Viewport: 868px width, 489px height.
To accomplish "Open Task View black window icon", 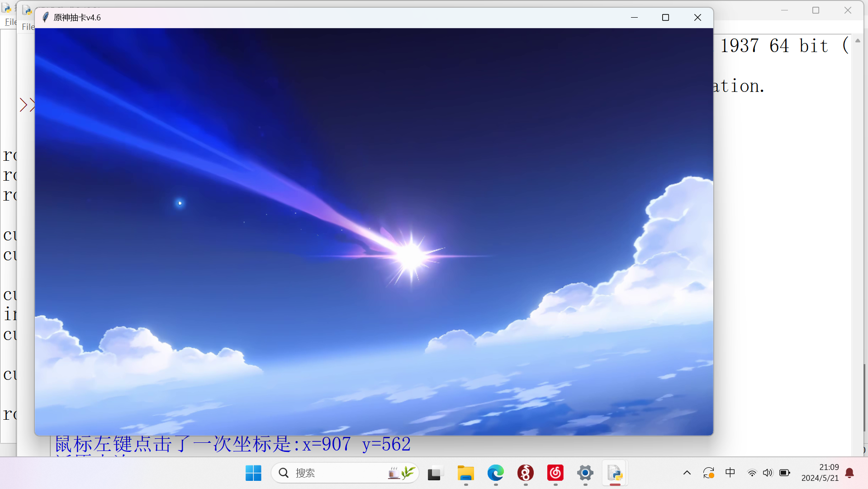I will [434, 473].
